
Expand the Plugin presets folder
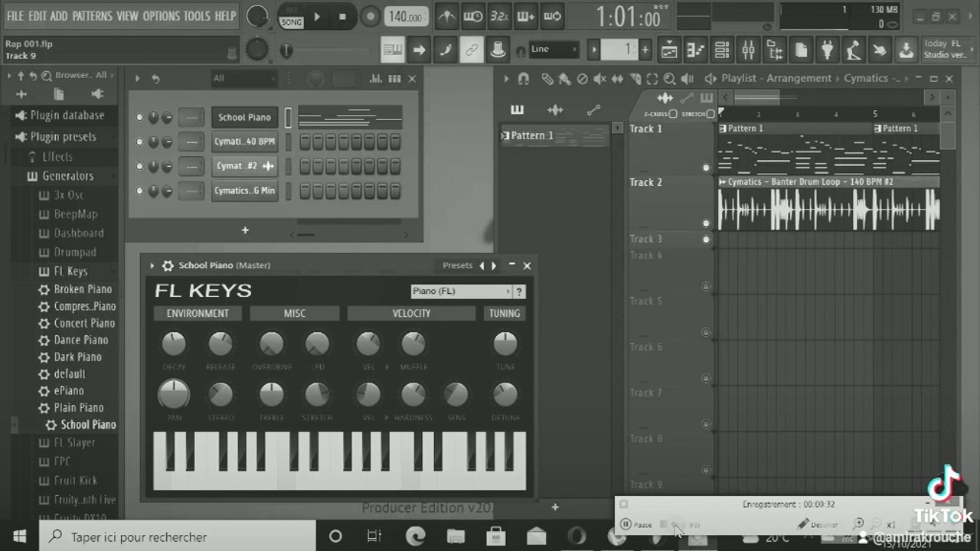pyautogui.click(x=63, y=137)
